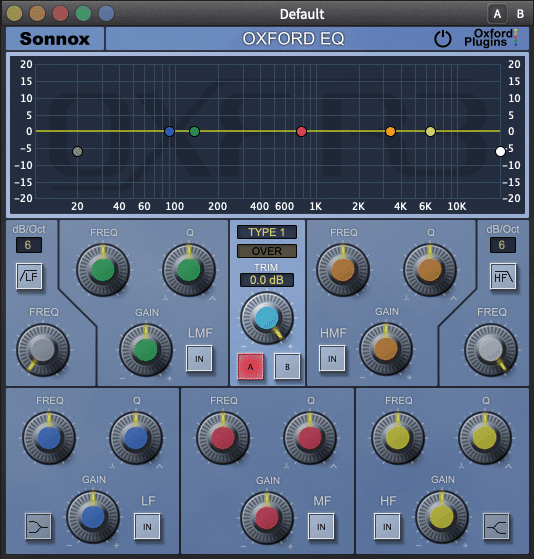
Task: Click the cyan TRIM knob
Action: click(267, 318)
